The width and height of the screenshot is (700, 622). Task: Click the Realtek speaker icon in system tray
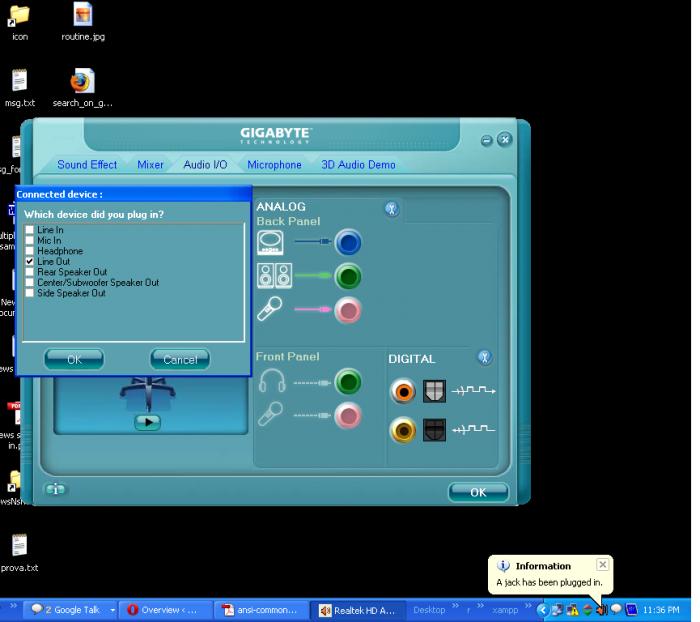coord(601,609)
